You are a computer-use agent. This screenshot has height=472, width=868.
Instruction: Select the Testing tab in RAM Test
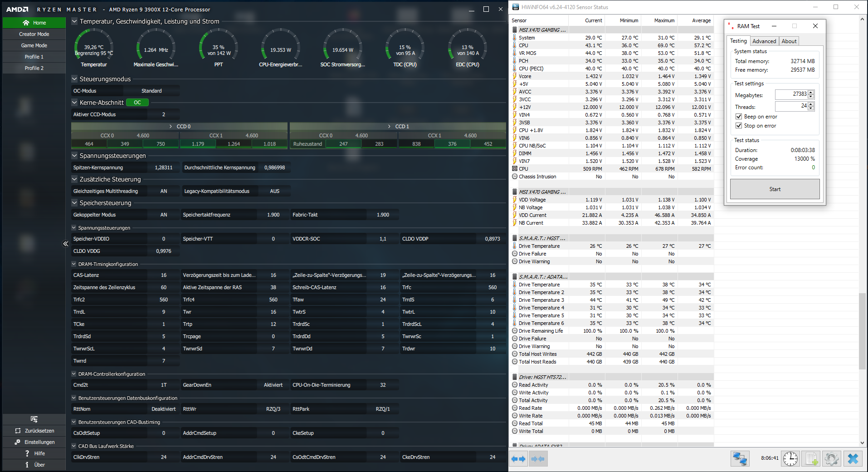point(738,41)
